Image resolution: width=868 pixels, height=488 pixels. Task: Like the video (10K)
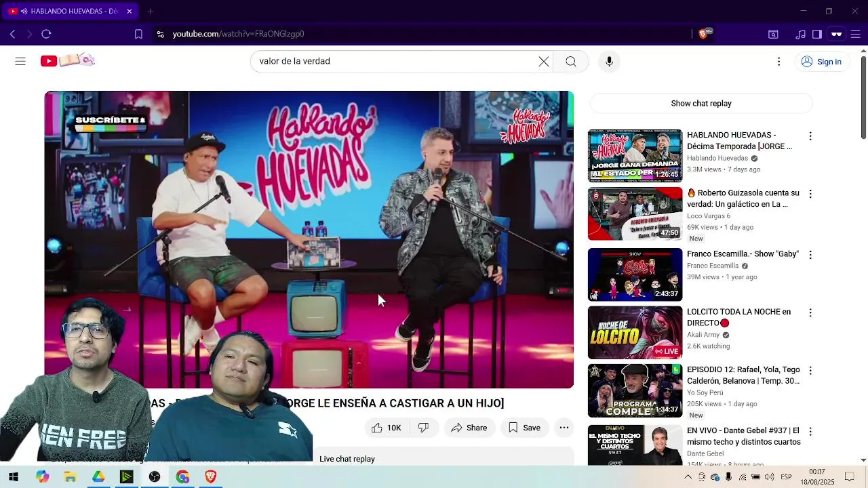coord(387,428)
